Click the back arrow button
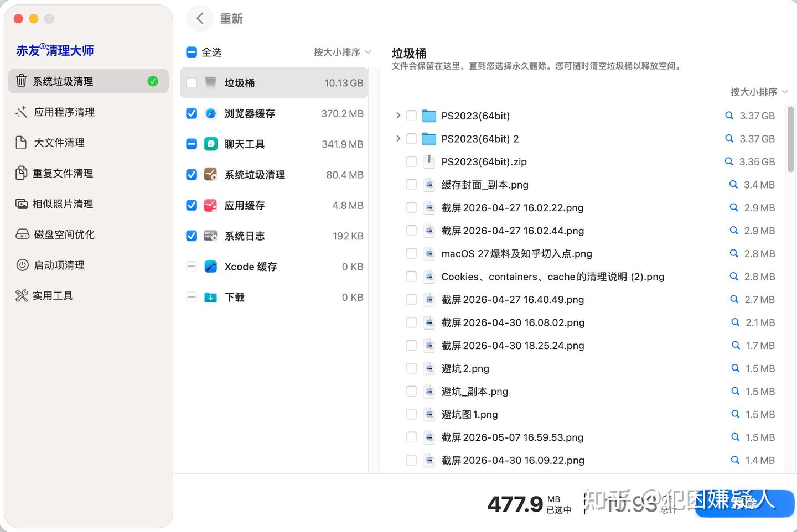Image resolution: width=797 pixels, height=532 pixels. [x=200, y=18]
